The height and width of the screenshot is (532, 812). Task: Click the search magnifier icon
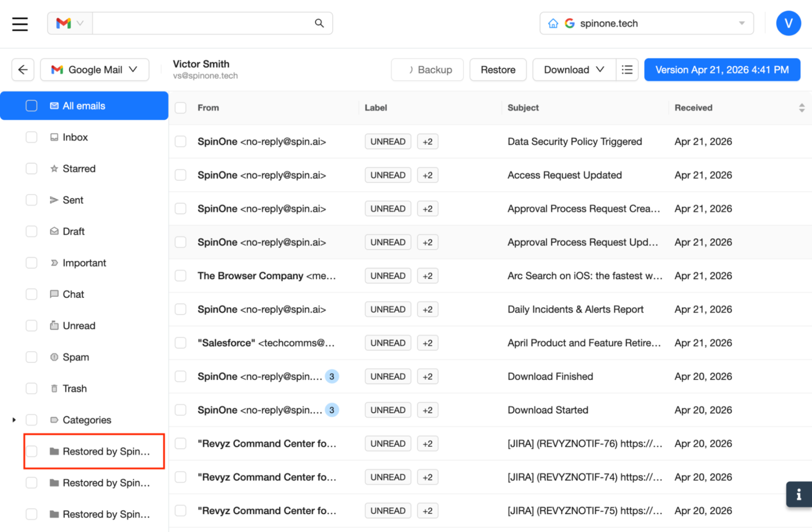(x=319, y=23)
